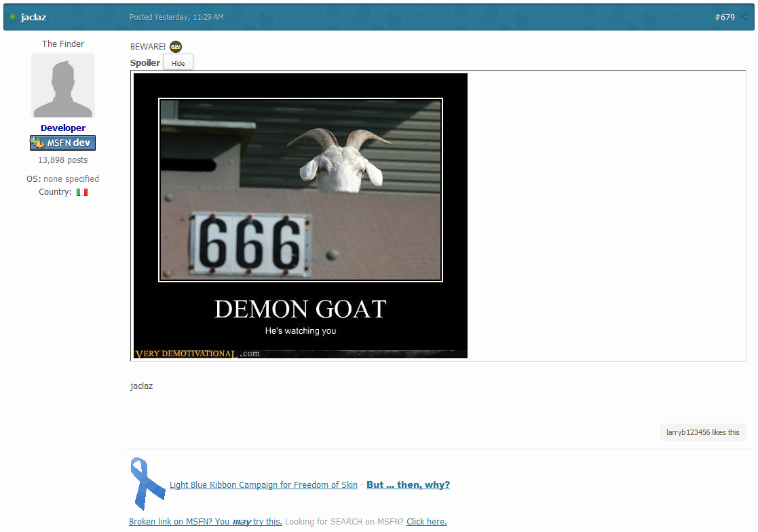Click the 'Developer' group title

(63, 128)
